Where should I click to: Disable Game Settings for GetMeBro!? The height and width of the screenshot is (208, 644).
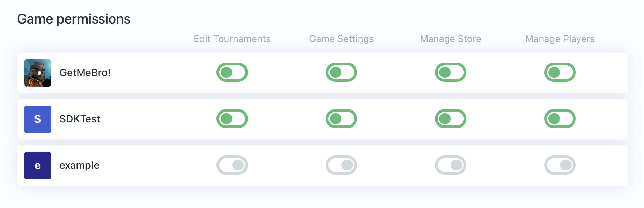(341, 72)
